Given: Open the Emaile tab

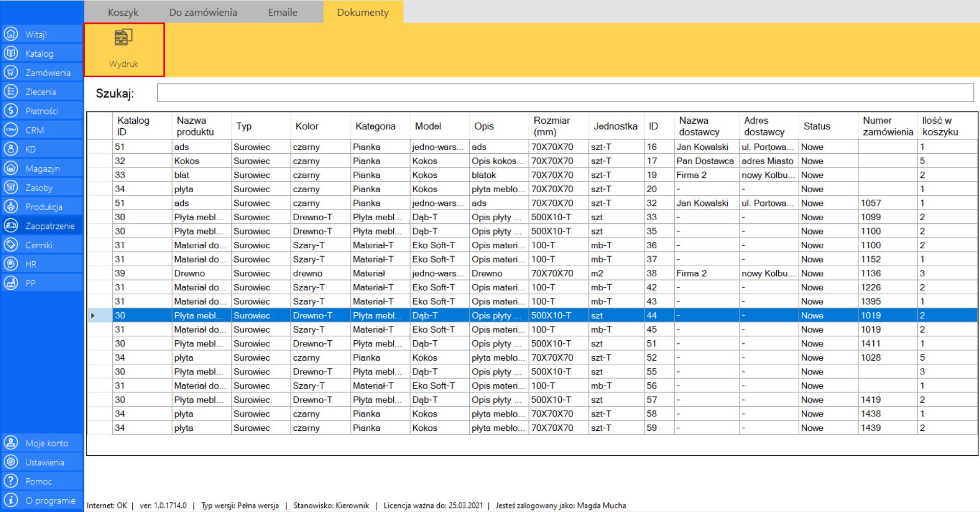Looking at the screenshot, I should tap(282, 12).
